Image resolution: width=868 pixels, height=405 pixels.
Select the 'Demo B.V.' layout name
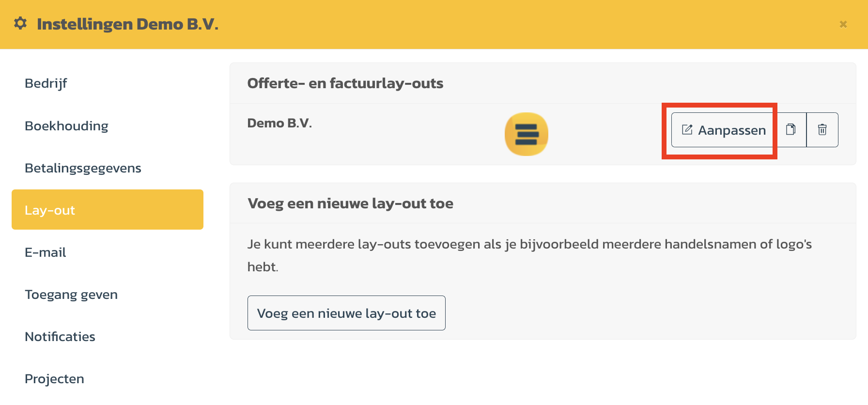pos(279,123)
